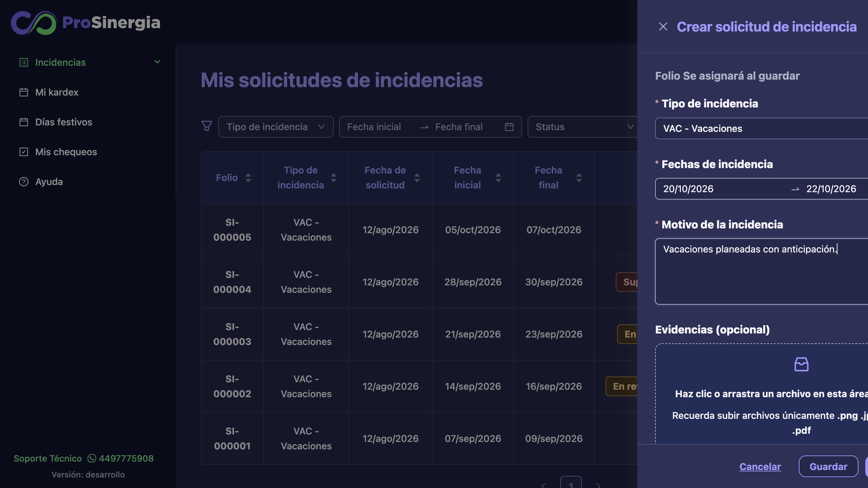Click Folio Se asignará al guardar text
This screenshot has height=488, width=868.
pyautogui.click(x=727, y=76)
